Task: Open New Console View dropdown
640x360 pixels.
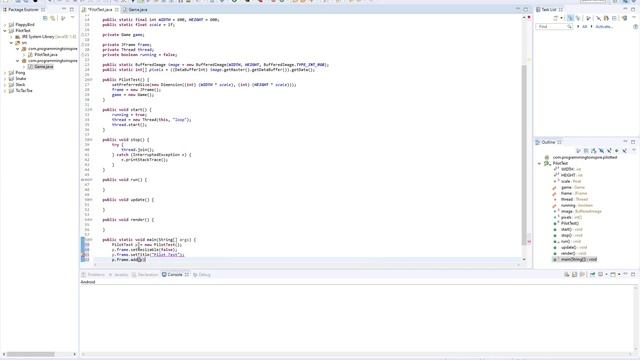Action: point(619,275)
